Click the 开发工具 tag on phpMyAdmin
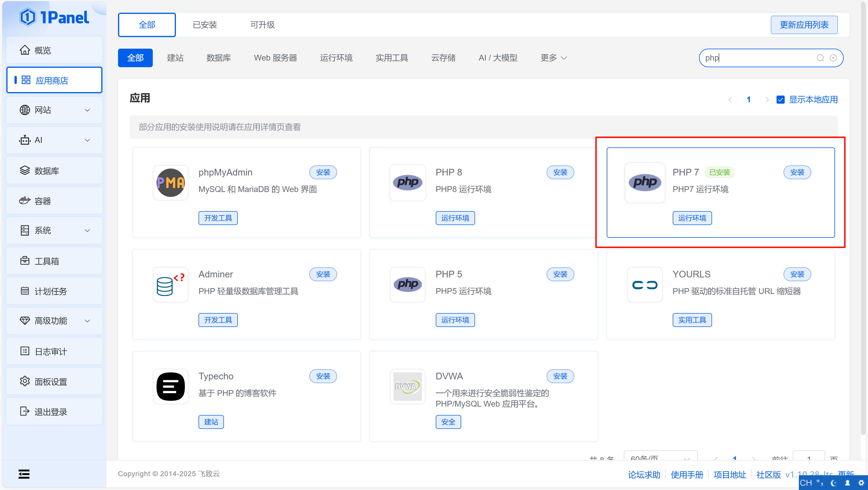868x490 pixels. [218, 218]
